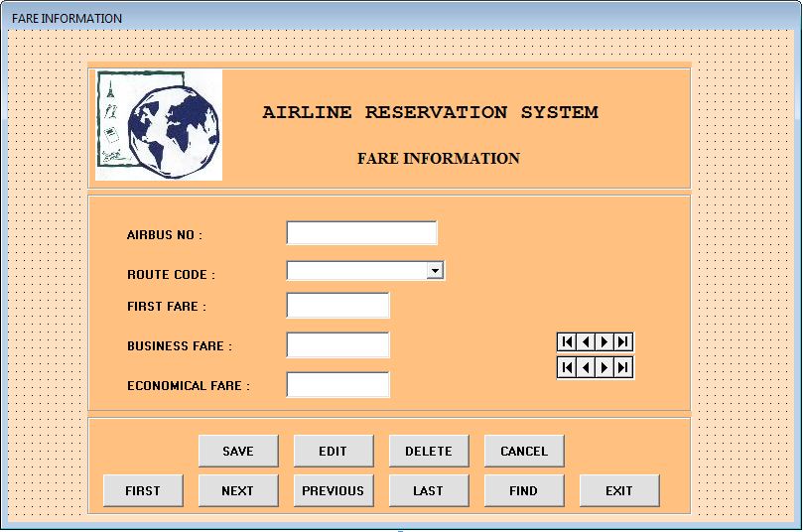Open search with the FIND button
Screen dimensions: 803x532
[524, 490]
